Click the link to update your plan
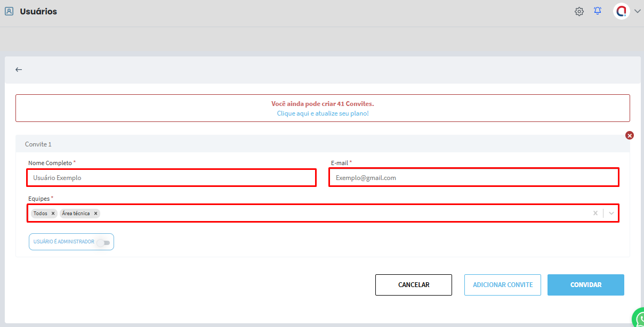 (323, 113)
